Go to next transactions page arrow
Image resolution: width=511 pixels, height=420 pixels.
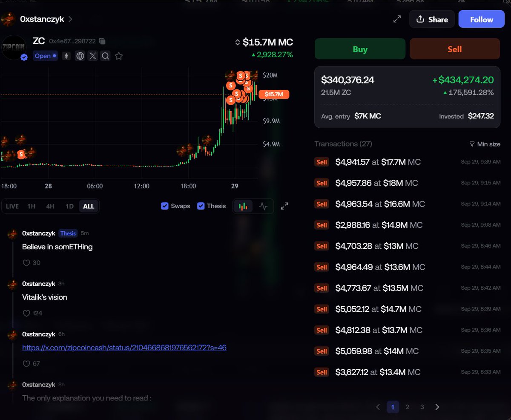tap(437, 407)
